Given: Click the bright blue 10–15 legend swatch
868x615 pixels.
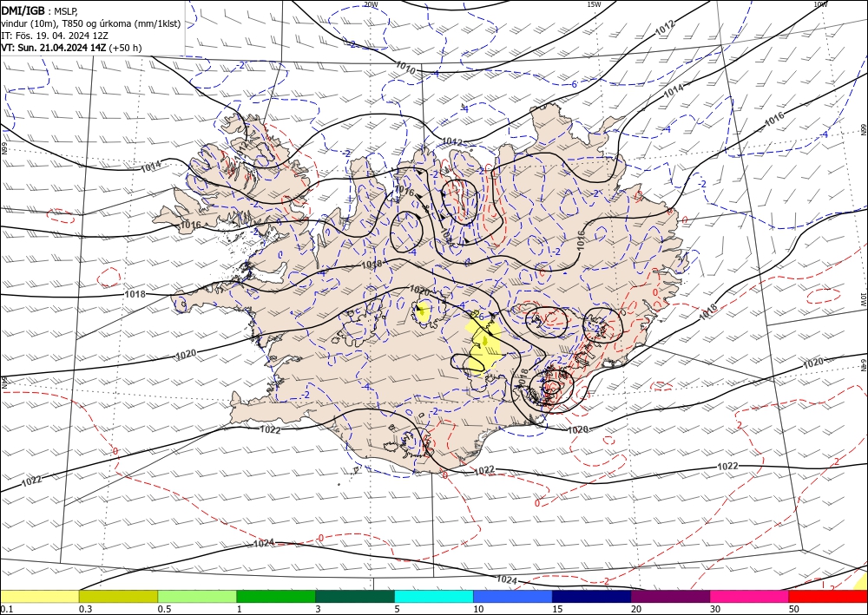Looking at the screenshot, I should pyautogui.click(x=513, y=596).
